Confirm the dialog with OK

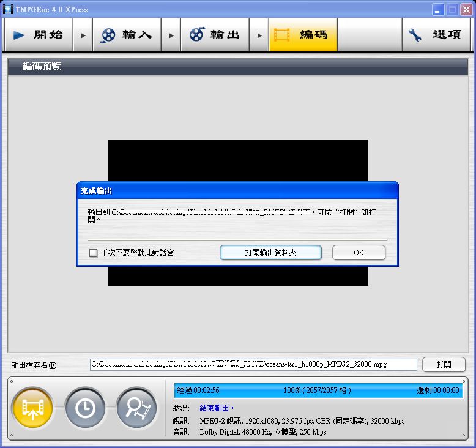point(359,253)
